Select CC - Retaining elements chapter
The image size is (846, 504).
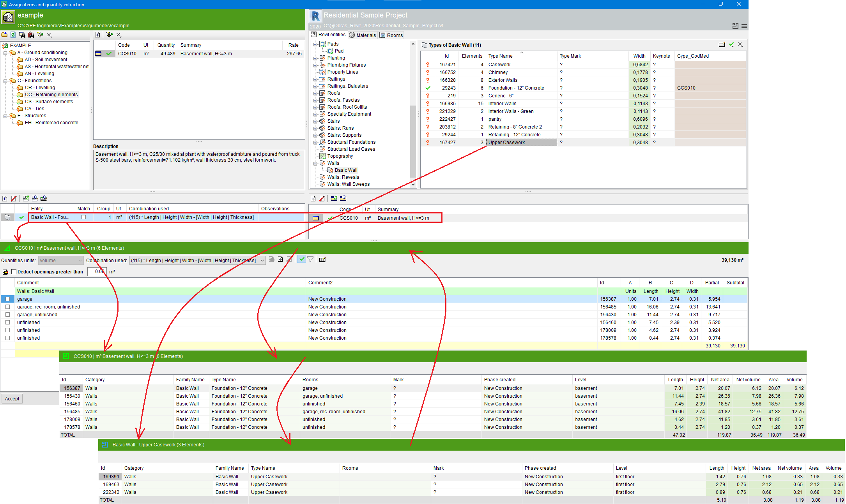pos(51,95)
